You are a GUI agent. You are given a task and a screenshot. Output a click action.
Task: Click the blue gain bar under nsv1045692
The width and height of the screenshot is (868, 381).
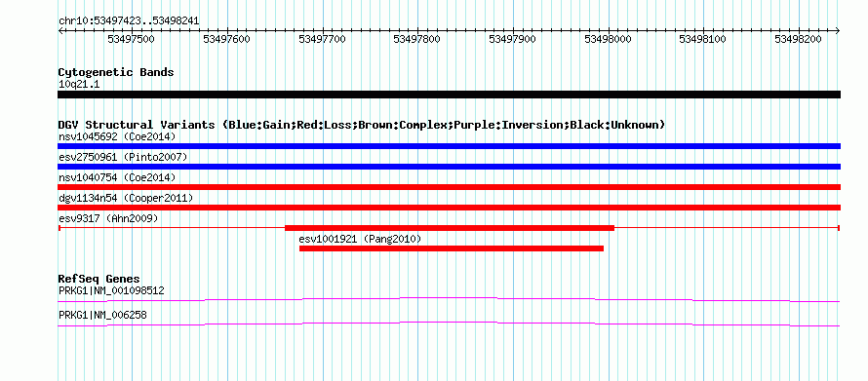pos(449,146)
